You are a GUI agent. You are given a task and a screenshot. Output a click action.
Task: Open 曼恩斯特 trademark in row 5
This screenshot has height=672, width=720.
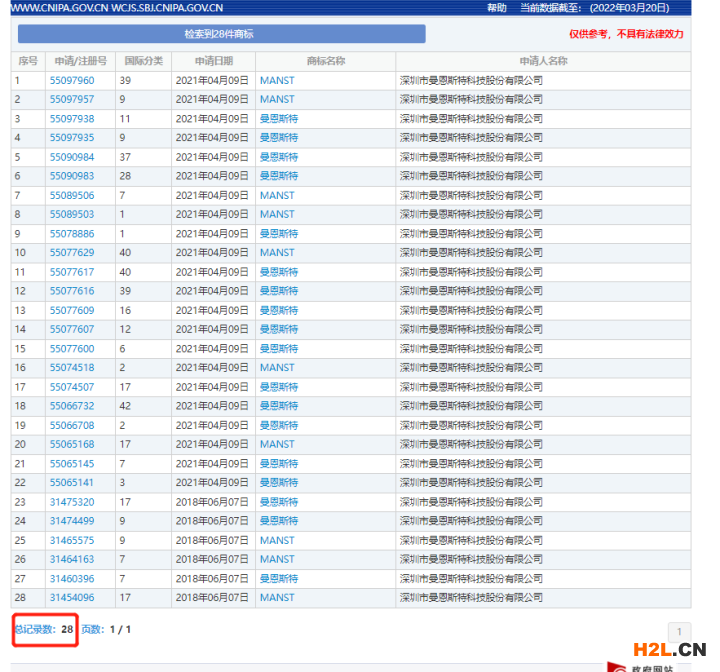[x=279, y=157]
